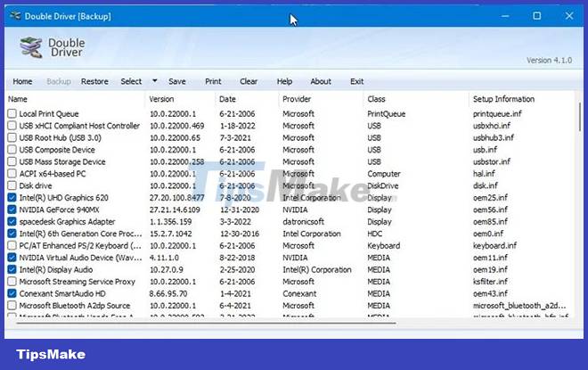Click the hal.inf entry
This screenshot has height=370, width=588.
(x=484, y=174)
